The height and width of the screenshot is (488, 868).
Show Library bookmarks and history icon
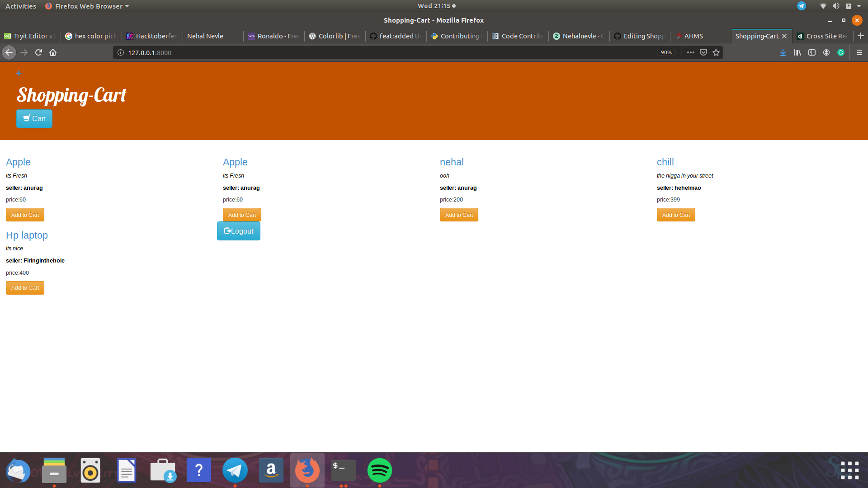[797, 52]
